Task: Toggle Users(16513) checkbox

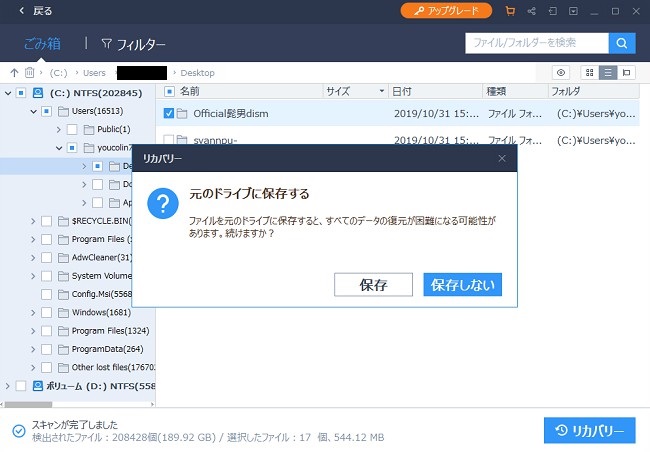Action: pos(46,111)
